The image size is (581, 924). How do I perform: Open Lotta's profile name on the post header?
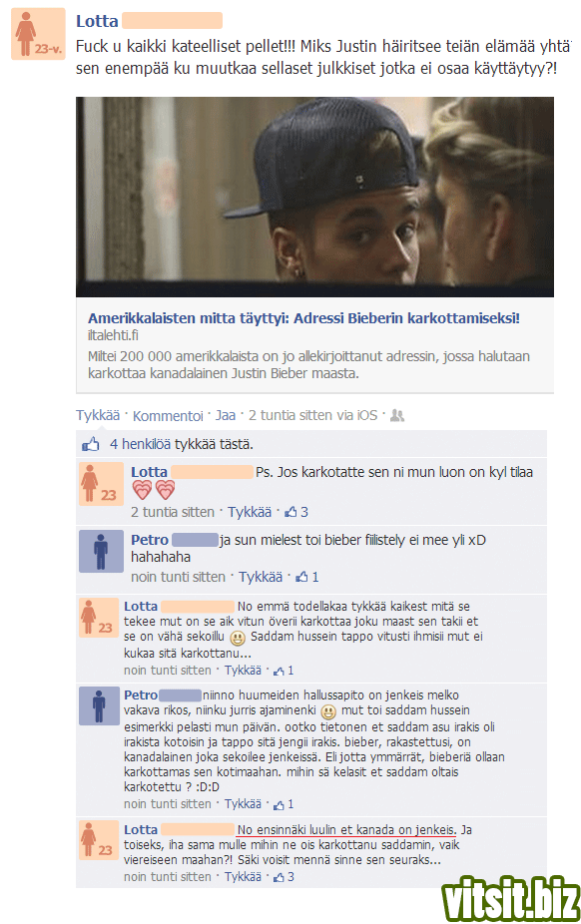[97, 21]
